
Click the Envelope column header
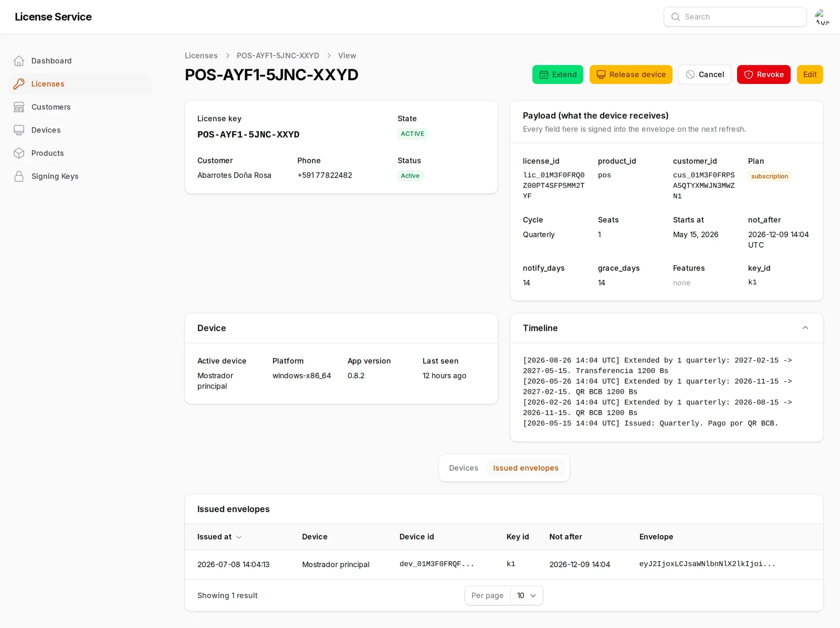pyautogui.click(x=656, y=537)
